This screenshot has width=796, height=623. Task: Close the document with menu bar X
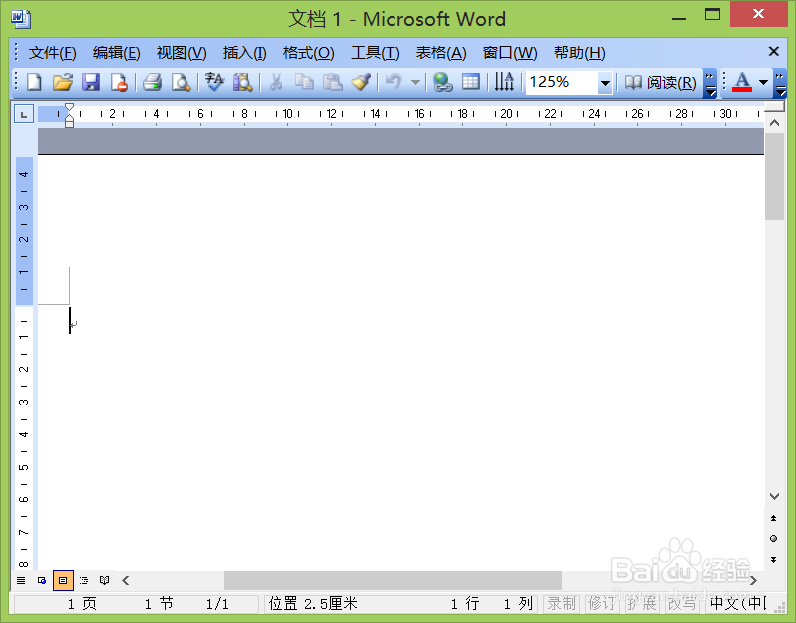774,51
